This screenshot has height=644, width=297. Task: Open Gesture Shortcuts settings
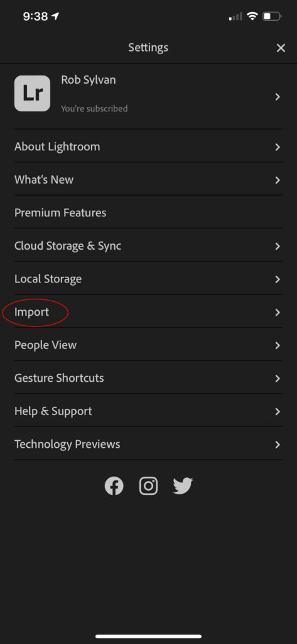pos(148,378)
